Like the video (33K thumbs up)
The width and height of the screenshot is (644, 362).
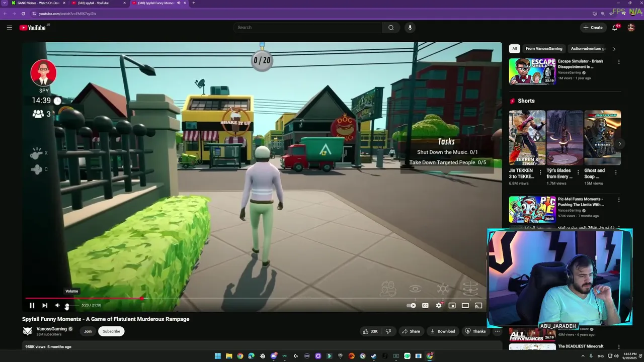tap(370, 331)
